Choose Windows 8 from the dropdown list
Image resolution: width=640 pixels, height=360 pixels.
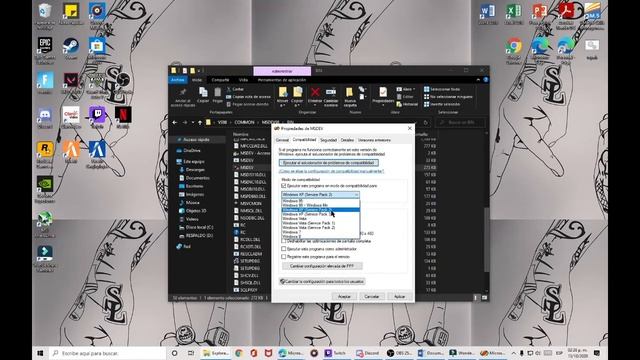pos(320,236)
